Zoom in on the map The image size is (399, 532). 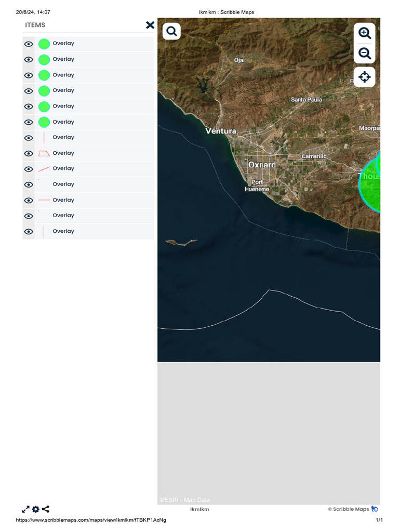[365, 33]
